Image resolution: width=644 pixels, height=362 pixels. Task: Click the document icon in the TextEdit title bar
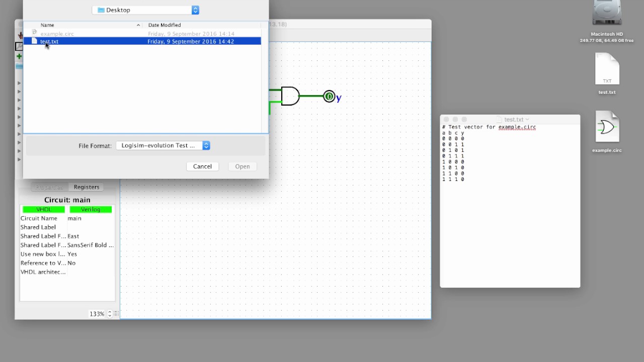point(500,120)
